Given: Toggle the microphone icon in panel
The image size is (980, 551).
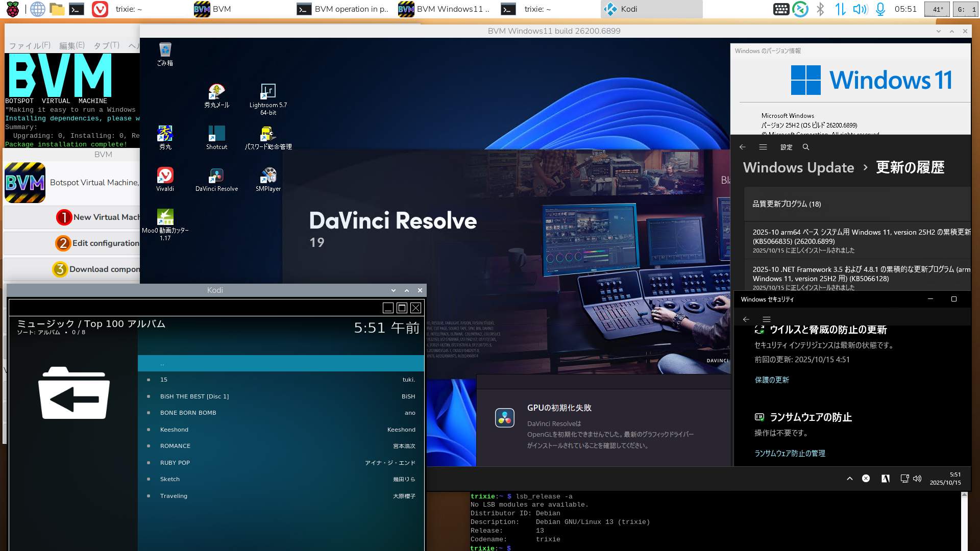Looking at the screenshot, I should [880, 9].
